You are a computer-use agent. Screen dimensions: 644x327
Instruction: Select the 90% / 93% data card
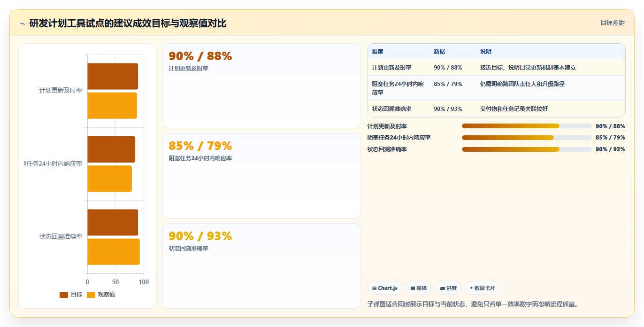(x=261, y=266)
